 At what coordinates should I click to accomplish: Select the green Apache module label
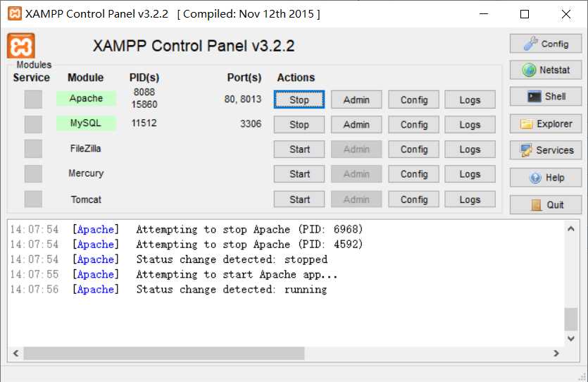point(86,98)
